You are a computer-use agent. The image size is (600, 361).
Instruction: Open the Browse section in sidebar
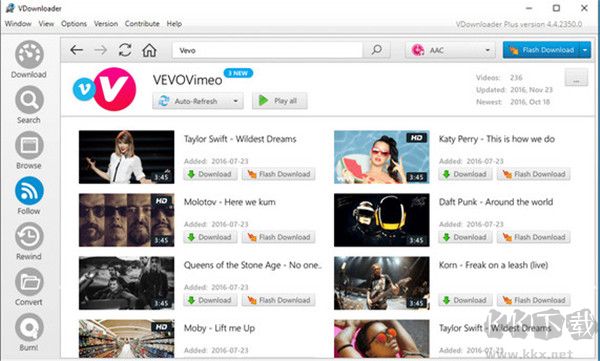tap(29, 150)
